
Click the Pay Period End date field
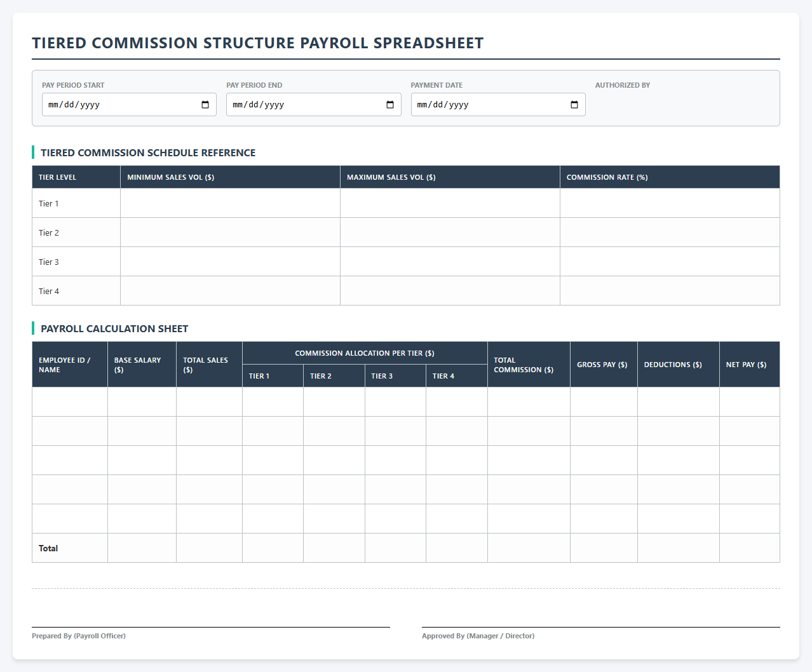[314, 105]
